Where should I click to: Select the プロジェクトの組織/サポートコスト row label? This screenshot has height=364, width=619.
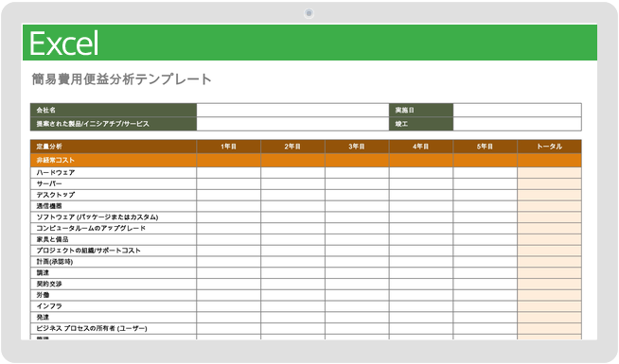tap(114, 251)
